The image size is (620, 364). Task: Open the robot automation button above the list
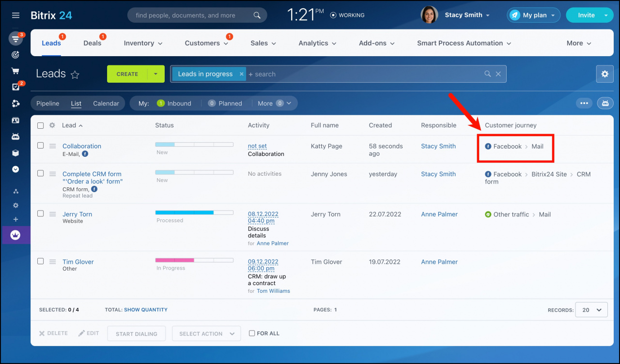click(x=605, y=103)
